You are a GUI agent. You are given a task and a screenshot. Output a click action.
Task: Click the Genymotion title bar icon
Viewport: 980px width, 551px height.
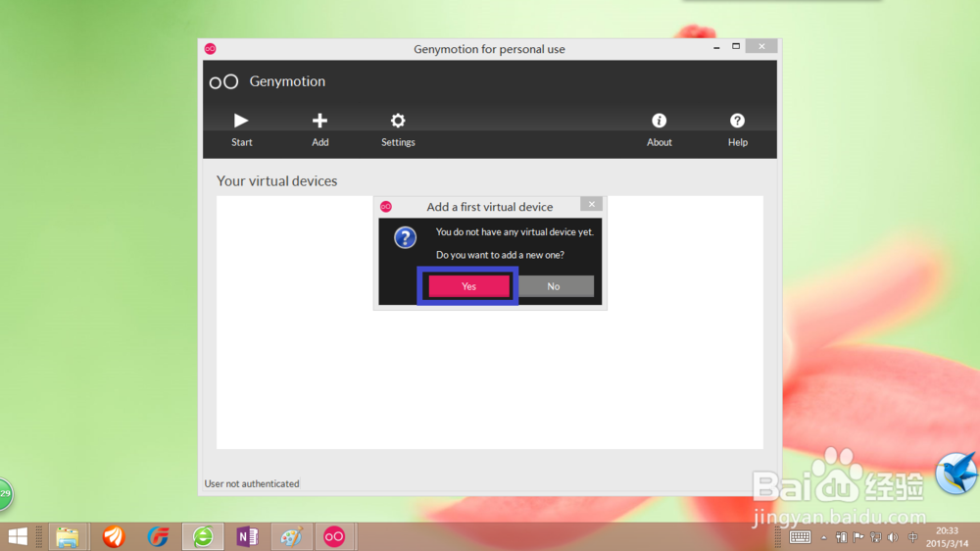[x=210, y=49]
